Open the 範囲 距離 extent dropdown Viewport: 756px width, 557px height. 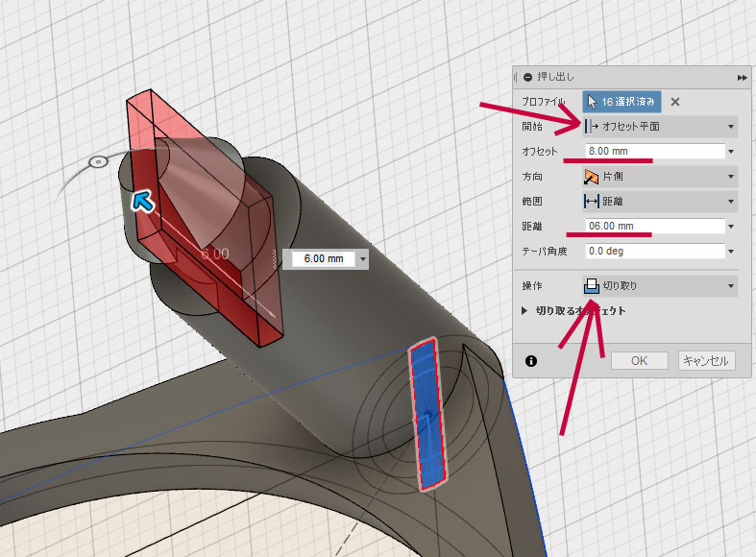click(659, 202)
